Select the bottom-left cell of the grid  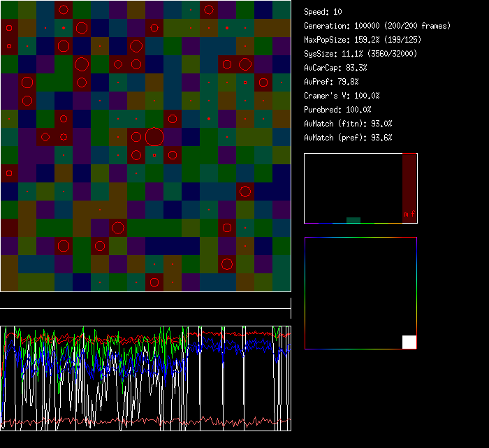click(9, 282)
